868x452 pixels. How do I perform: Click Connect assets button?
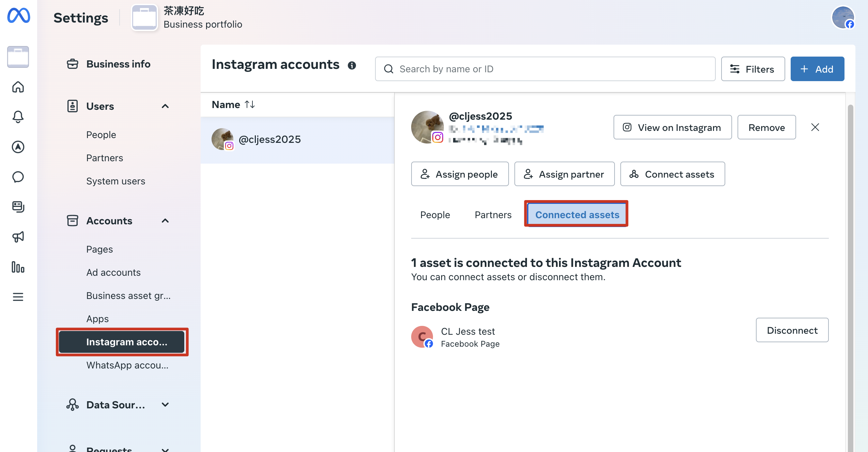click(x=672, y=174)
